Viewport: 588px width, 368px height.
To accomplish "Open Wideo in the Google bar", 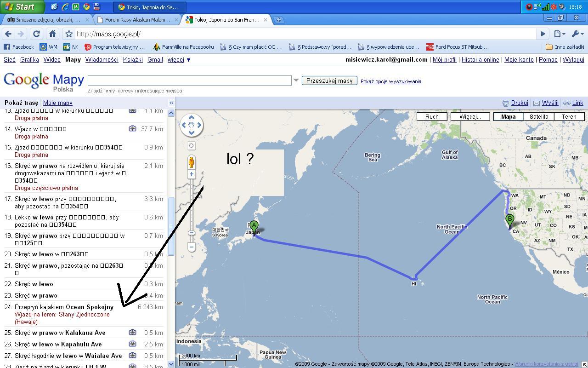I will [x=52, y=59].
